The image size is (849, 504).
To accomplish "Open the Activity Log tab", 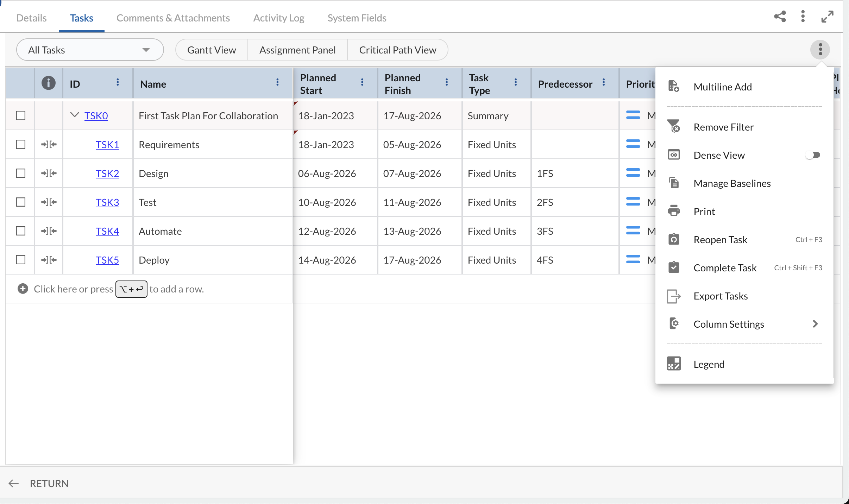I will pos(279,18).
